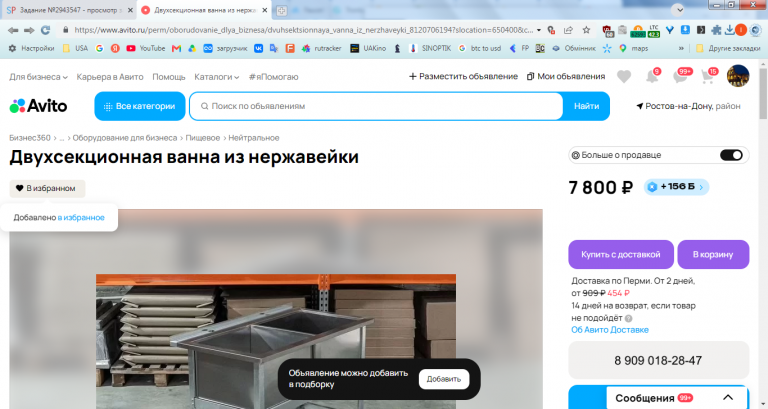
Task: Open 'Оборудование для бизнеса' breadcrumb
Action: (x=125, y=138)
